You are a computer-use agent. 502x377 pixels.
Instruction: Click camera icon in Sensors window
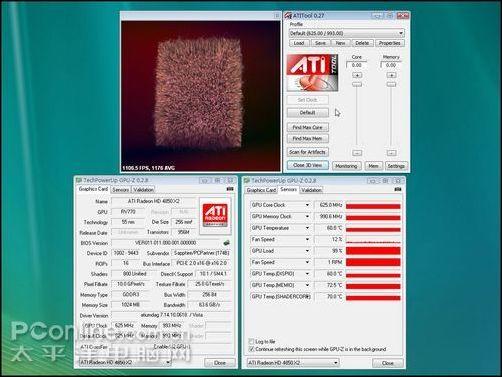coord(398,189)
